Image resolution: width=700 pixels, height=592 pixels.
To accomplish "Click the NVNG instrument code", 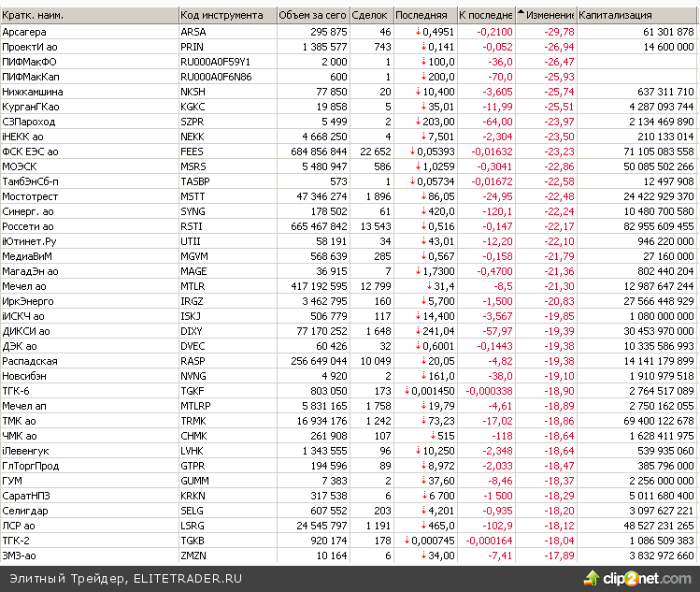I will [193, 376].
